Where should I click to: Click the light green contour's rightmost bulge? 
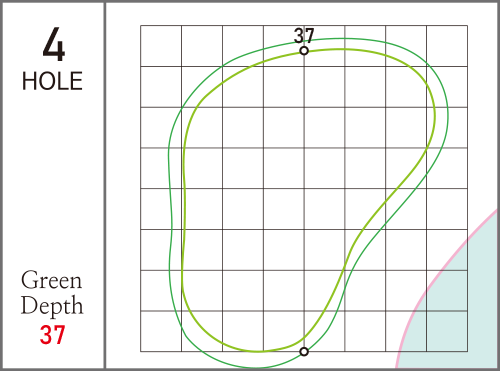[x=435, y=115]
